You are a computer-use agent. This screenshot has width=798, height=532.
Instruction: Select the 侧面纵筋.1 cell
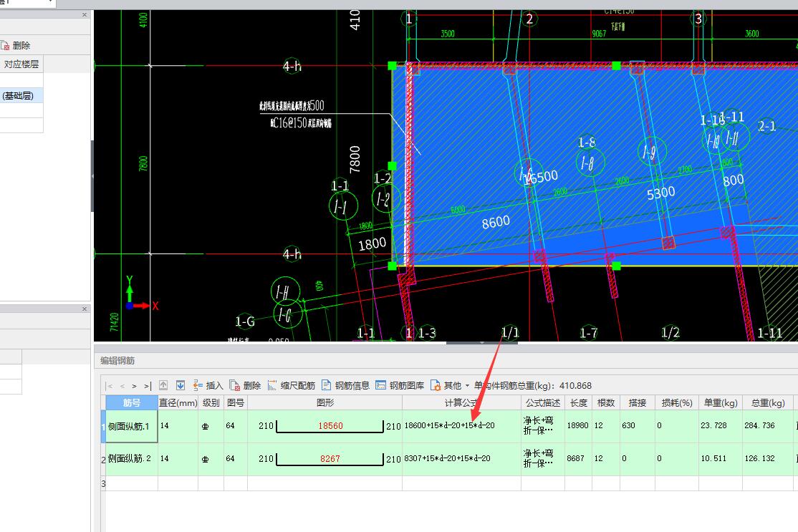(x=132, y=426)
